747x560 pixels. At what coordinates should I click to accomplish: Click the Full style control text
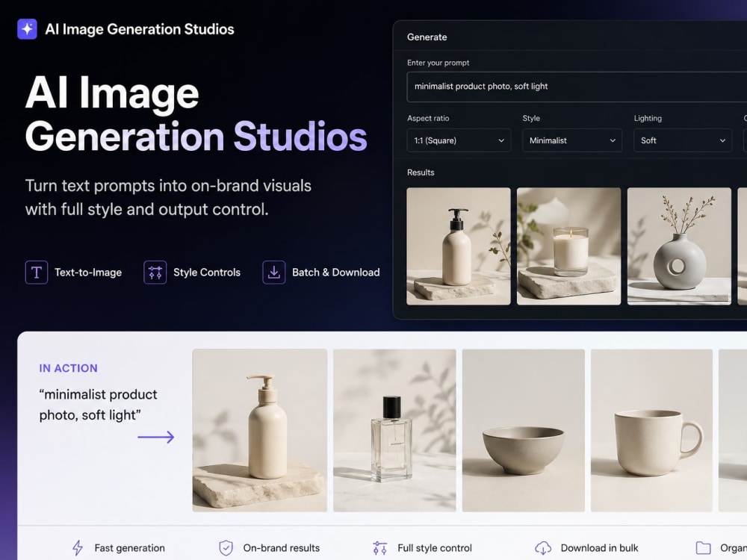[x=435, y=548]
